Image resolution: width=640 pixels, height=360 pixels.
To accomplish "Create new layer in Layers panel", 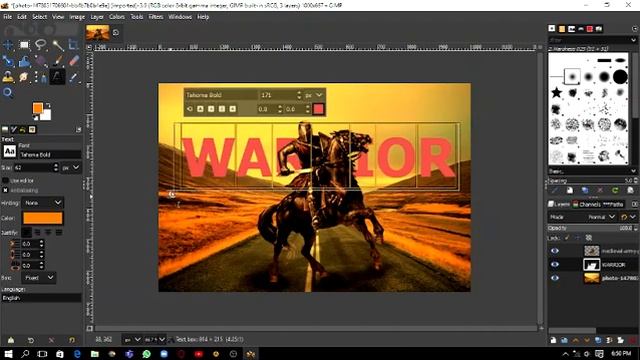I will 553,340.
